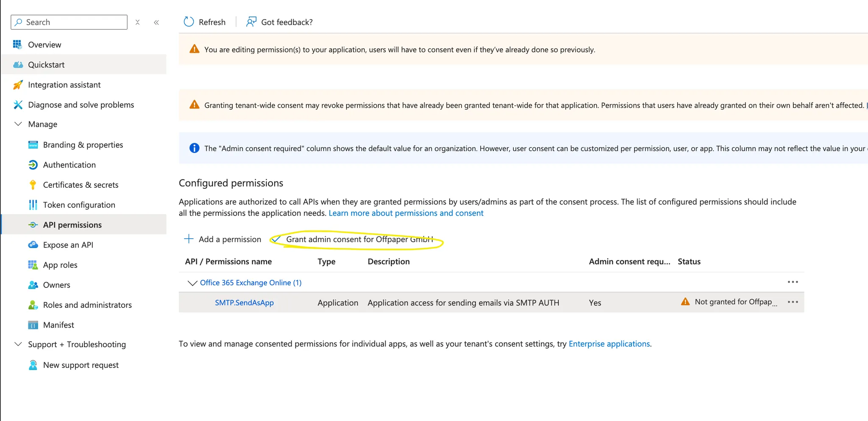The image size is (868, 421).
Task: Click the Overview grid icon
Action: point(17,45)
